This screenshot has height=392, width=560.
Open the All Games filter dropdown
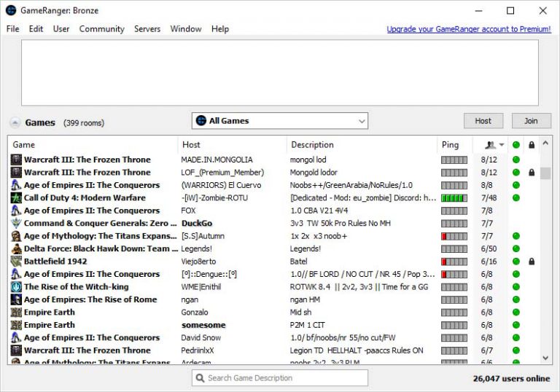280,121
